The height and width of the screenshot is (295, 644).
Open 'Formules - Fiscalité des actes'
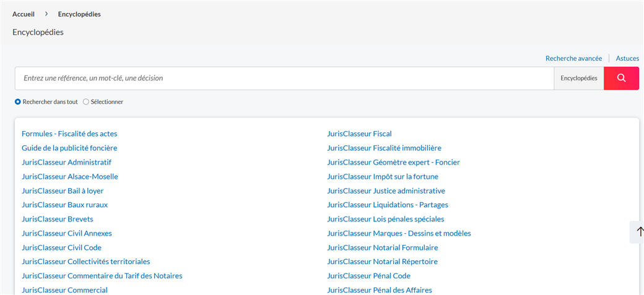(x=69, y=134)
